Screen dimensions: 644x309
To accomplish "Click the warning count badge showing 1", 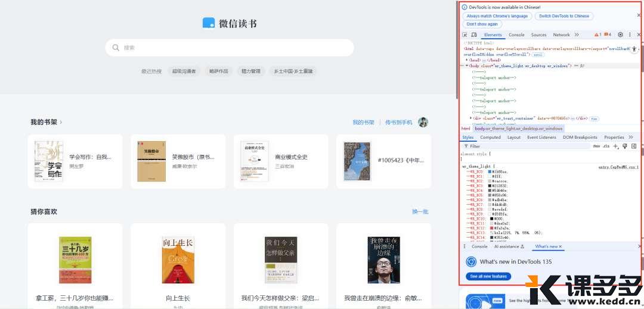I will tap(597, 35).
